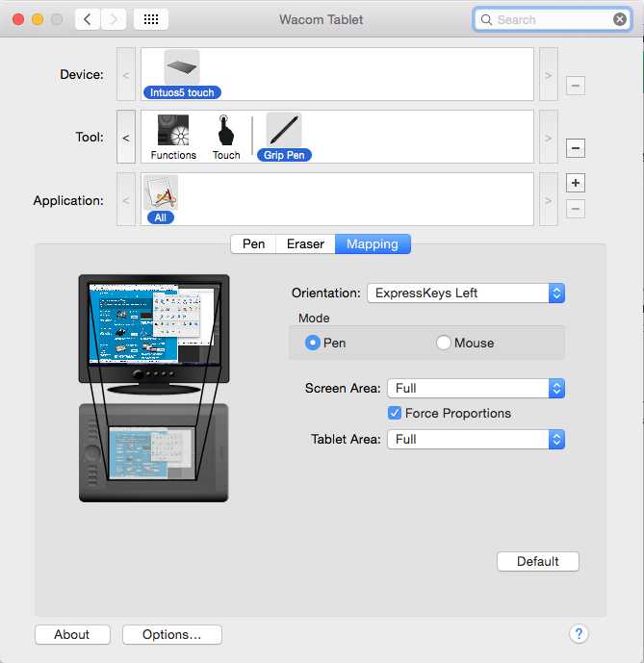
Task: Click the minus button beside the Tool list
Action: click(x=576, y=148)
